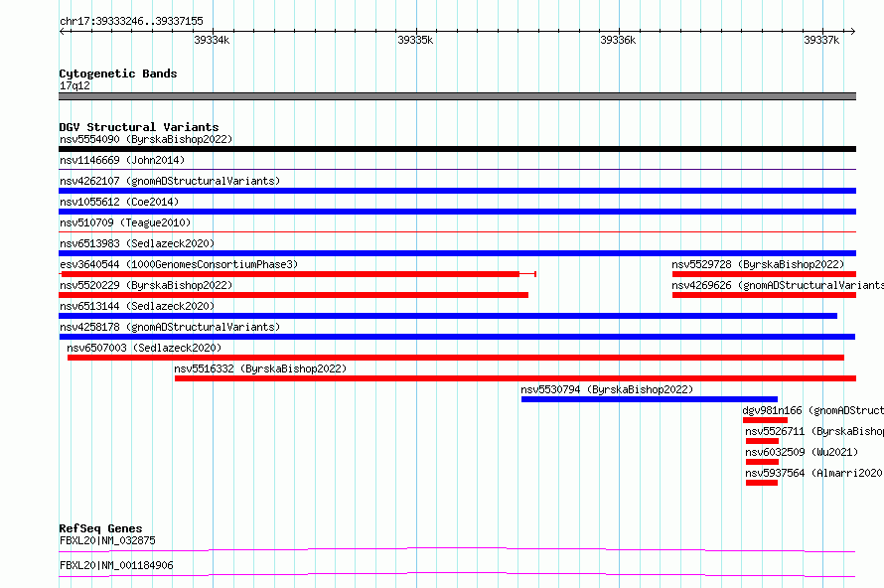This screenshot has width=884, height=588.
Task: Select the blue nsv4258178 variant bar
Action: pos(457,337)
